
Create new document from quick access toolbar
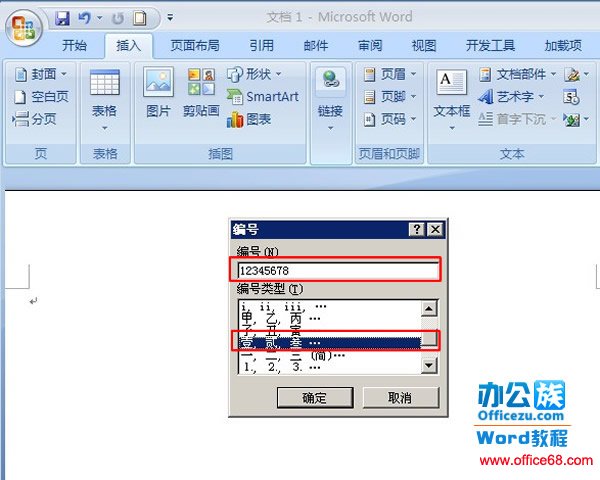tap(140, 18)
